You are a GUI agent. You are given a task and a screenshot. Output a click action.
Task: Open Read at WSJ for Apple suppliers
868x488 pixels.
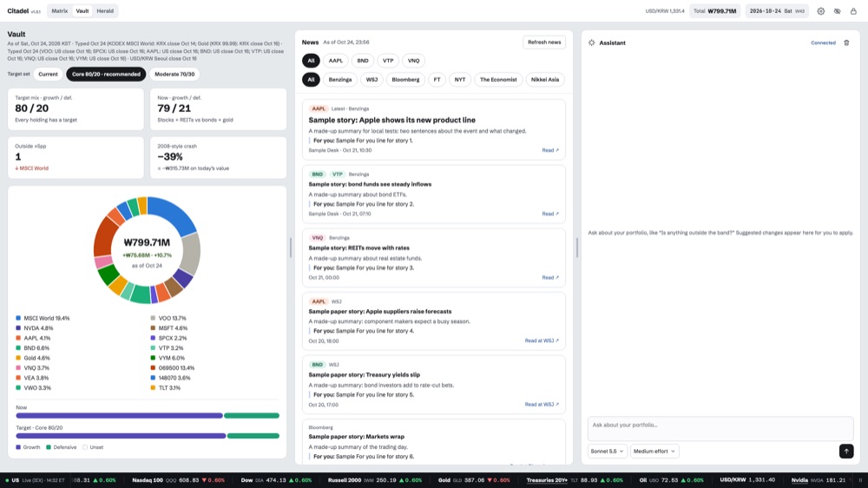[542, 340]
